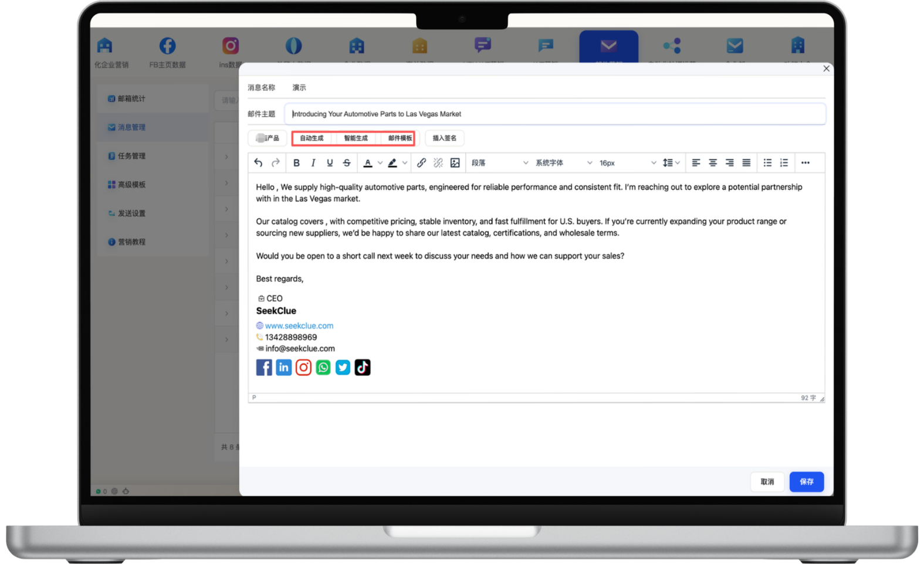Open the 段落 paragraph format dropdown
The image size is (924, 564).
499,163
